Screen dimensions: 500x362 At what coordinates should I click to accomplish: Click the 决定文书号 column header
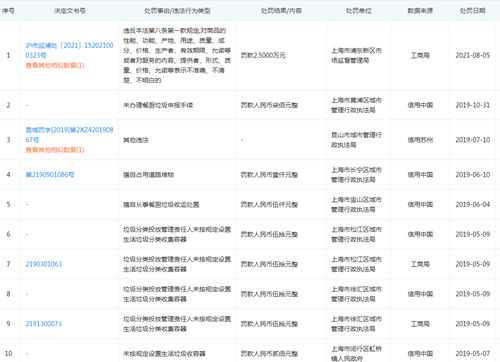70,11
